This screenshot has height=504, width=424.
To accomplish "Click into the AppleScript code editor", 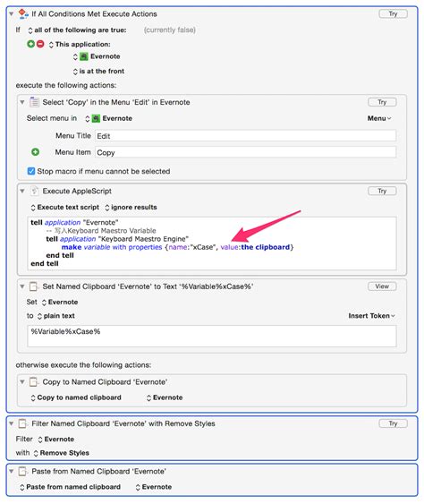I will click(212, 243).
